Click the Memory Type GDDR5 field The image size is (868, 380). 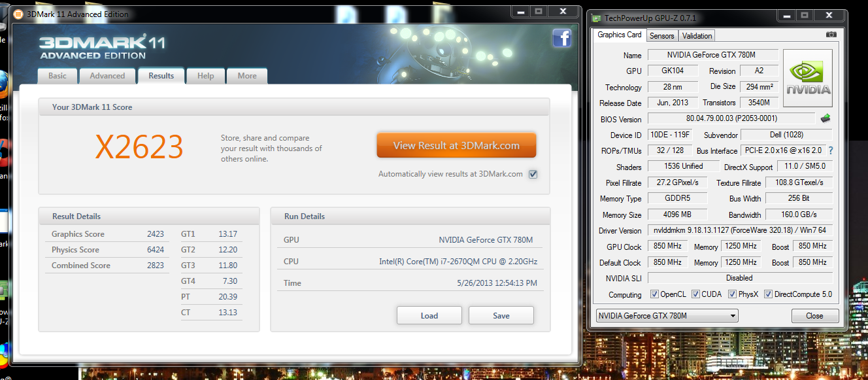click(678, 198)
